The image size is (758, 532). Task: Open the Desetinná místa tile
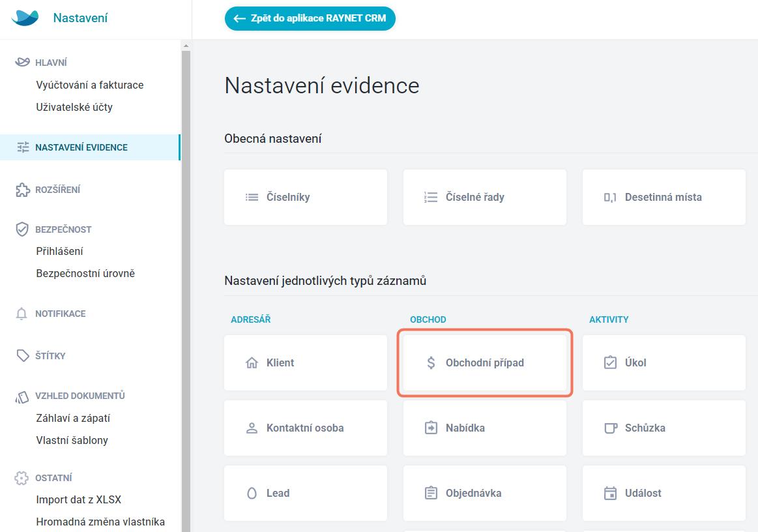[x=663, y=198]
